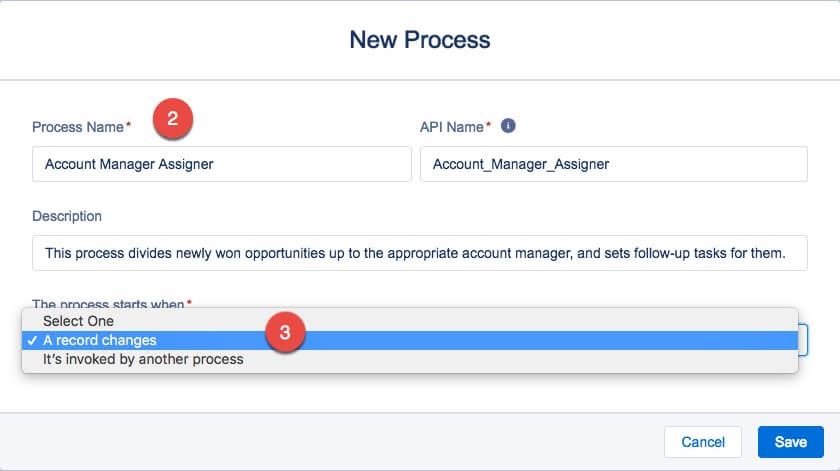Click The process starts when label

click(x=108, y=303)
